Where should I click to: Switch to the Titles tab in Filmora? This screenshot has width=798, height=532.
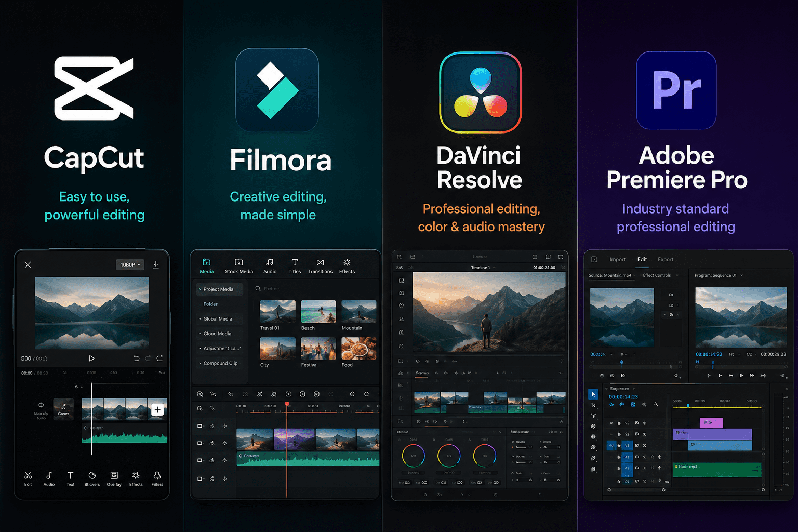295,266
